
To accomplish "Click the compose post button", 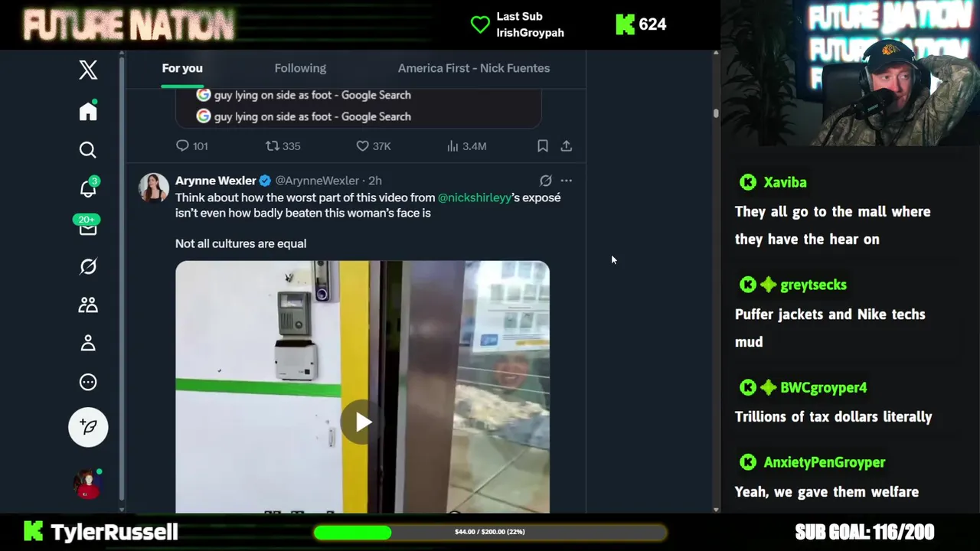I will tap(88, 427).
